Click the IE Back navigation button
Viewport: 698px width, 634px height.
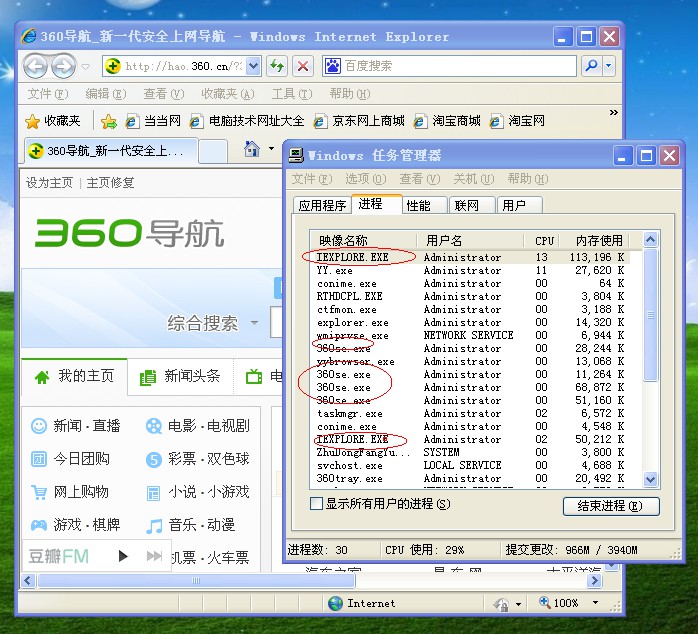coord(36,67)
